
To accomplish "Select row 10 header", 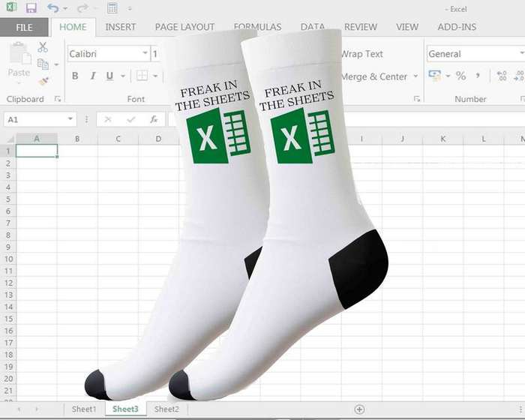I will 8,259.
